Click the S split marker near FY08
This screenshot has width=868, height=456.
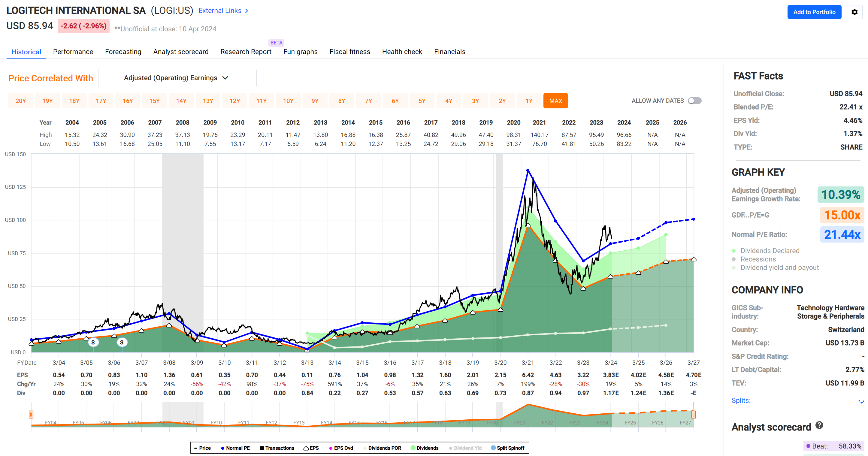pyautogui.click(x=122, y=342)
